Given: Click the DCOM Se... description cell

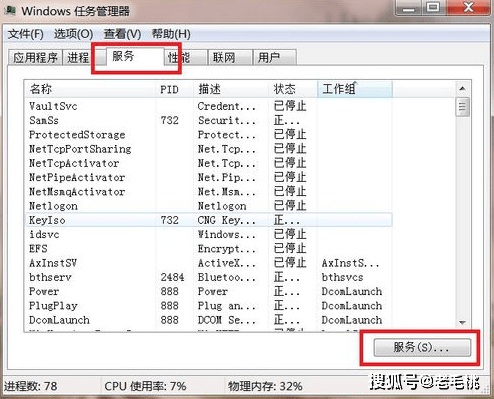Looking at the screenshot, I should click(227, 320).
